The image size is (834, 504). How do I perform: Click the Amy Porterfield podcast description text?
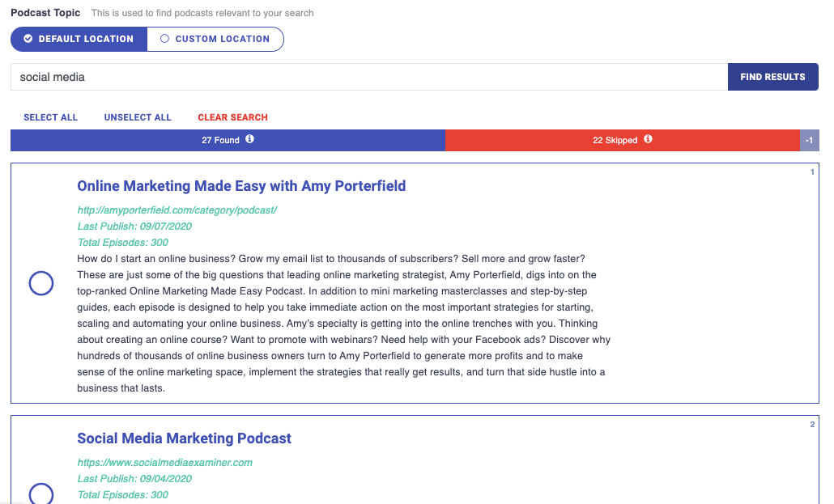point(343,324)
